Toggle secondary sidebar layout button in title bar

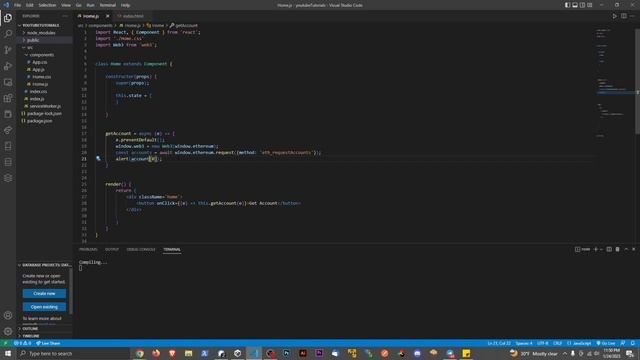coord(582,5)
